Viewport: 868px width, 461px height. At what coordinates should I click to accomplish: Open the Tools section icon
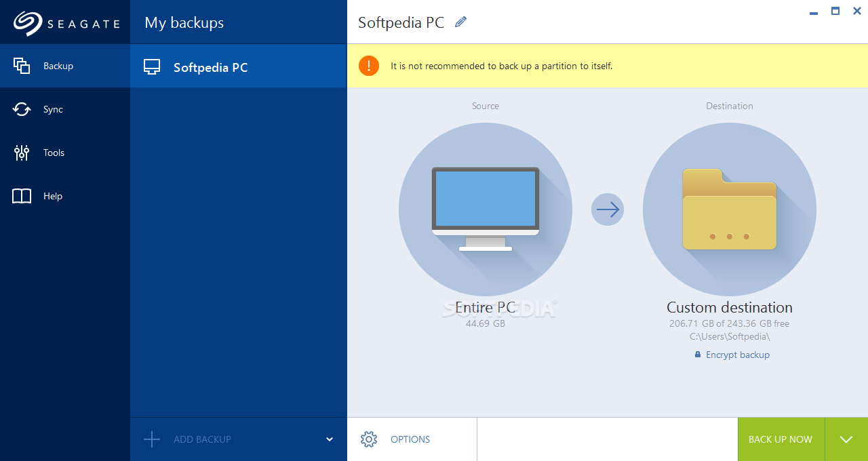(x=21, y=152)
